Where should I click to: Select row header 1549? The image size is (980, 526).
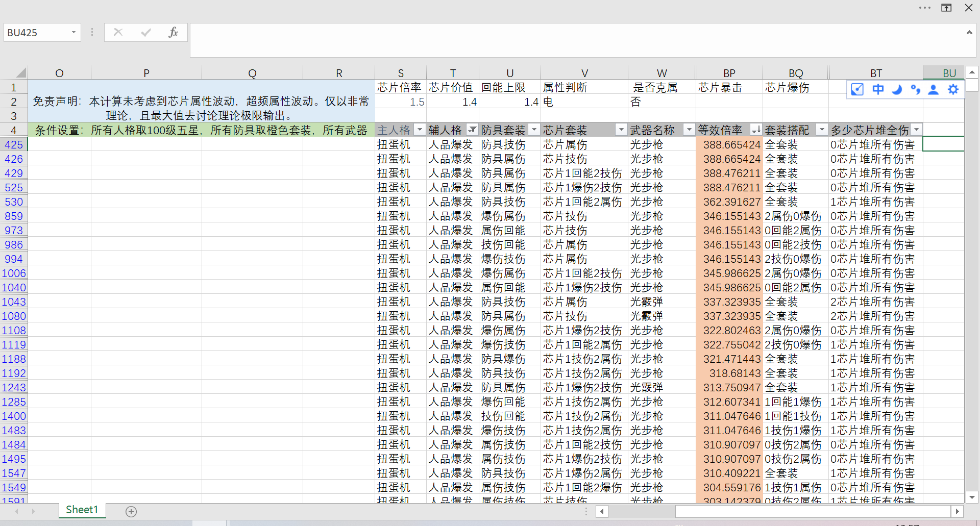(14, 487)
